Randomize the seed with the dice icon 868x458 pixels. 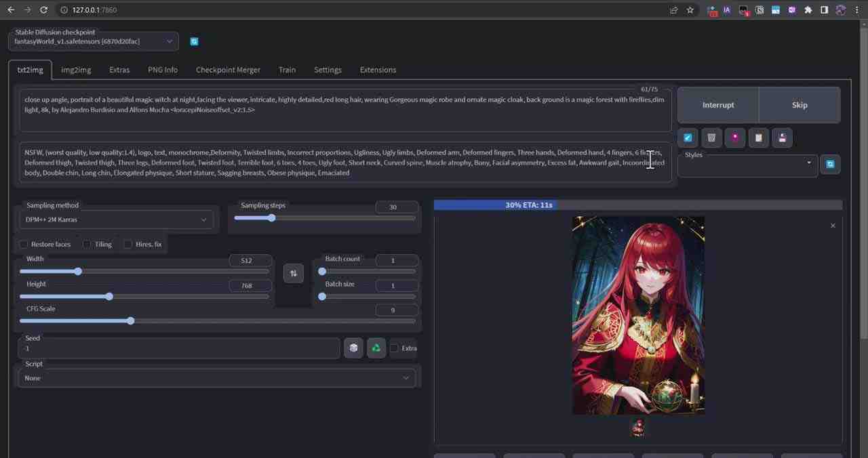[x=353, y=348]
